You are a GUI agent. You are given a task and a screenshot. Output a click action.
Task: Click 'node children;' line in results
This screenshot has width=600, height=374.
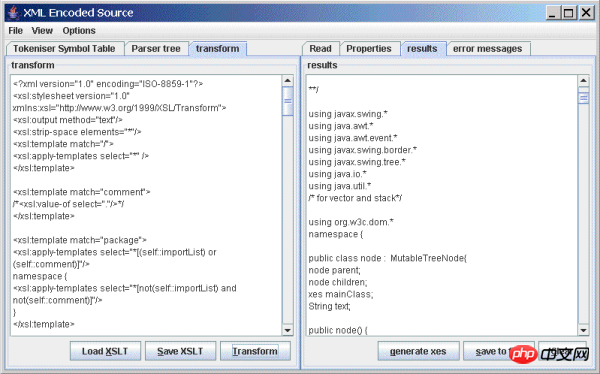tap(338, 283)
